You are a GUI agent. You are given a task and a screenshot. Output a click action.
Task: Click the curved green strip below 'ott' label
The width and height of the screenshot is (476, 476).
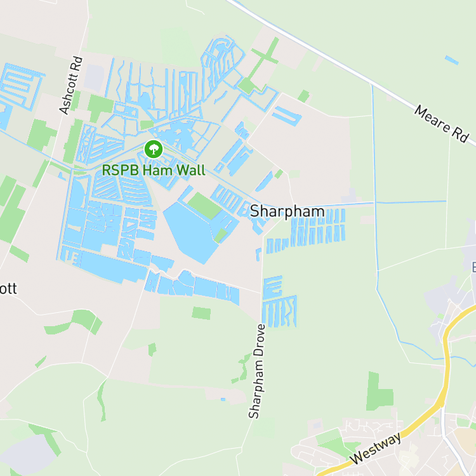(x=74, y=322)
